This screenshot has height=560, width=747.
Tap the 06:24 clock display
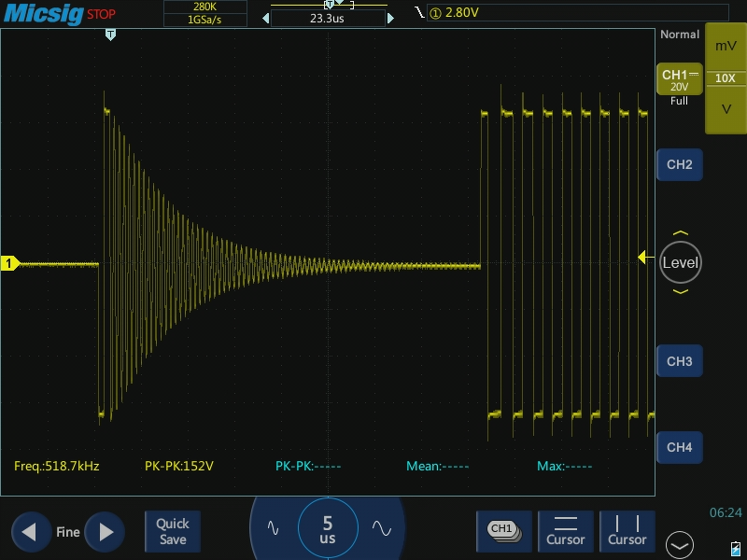[726, 512]
